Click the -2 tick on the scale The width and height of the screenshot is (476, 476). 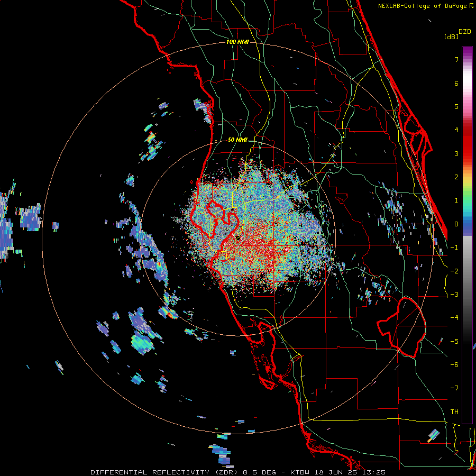[454, 271]
